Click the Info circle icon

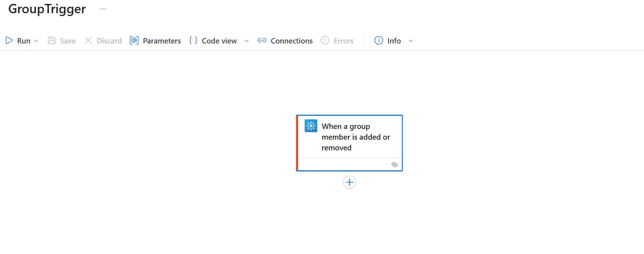379,40
